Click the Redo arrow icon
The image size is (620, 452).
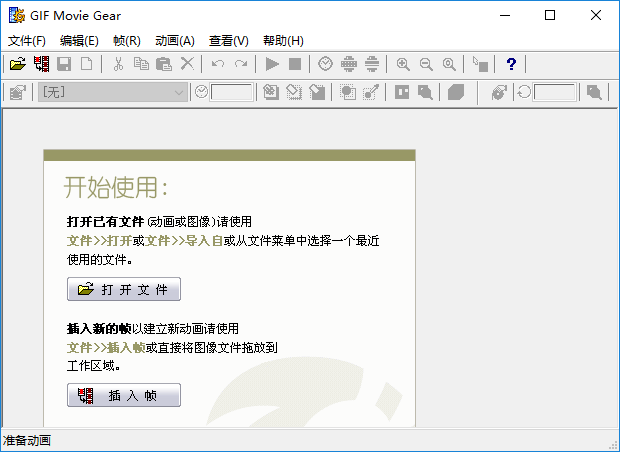tap(241, 64)
